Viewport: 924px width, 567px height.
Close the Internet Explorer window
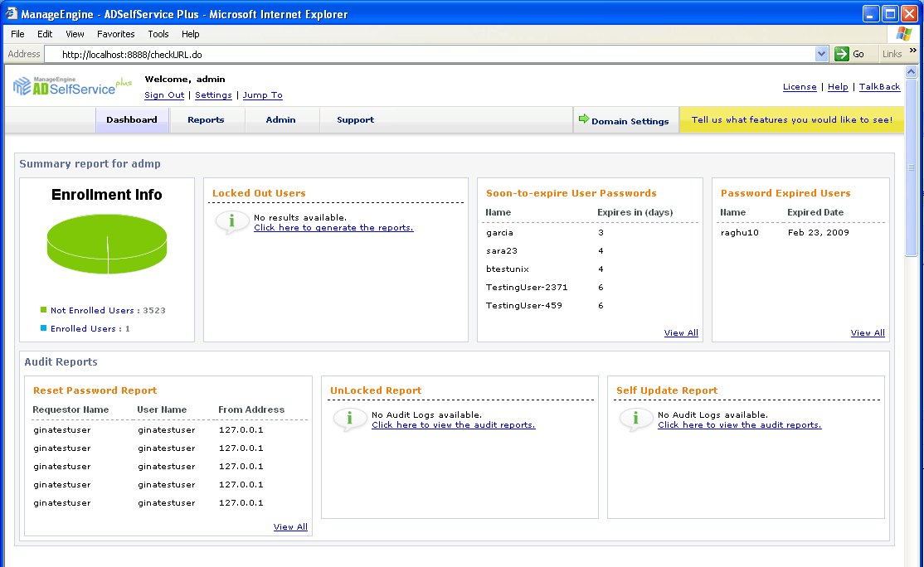(910, 13)
